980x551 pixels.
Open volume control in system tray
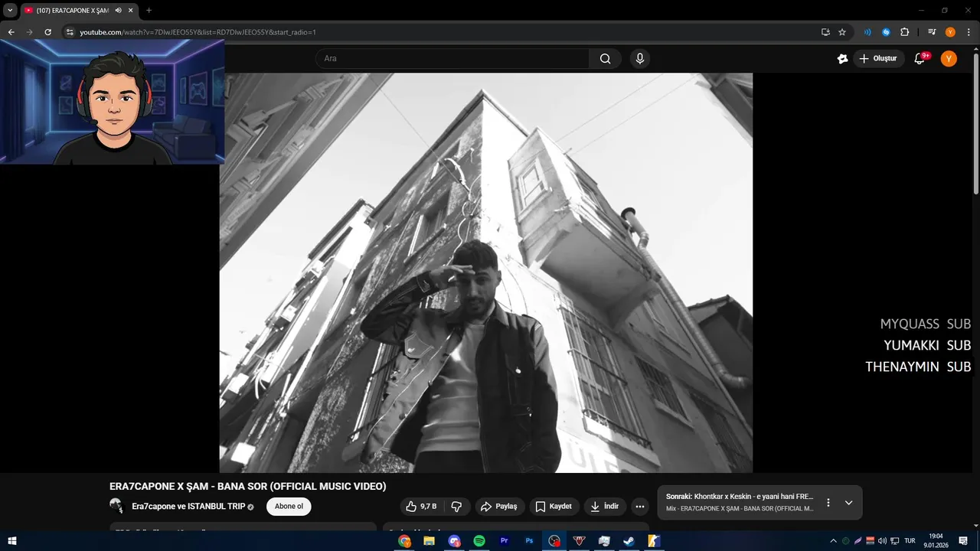(882, 541)
